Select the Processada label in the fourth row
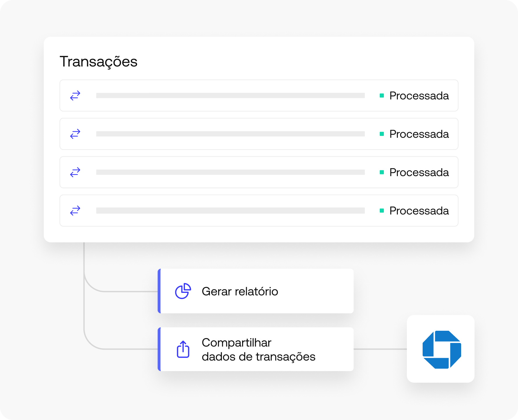 (x=419, y=211)
